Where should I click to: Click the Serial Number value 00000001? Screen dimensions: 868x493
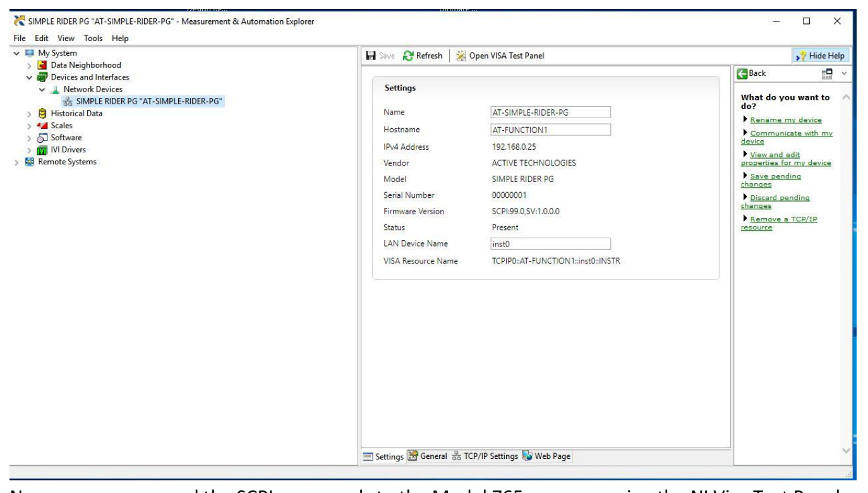pyautogui.click(x=510, y=195)
